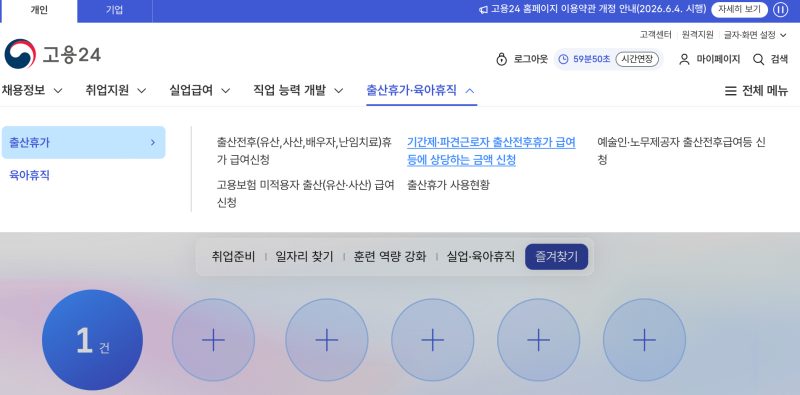Open 고용보험 미적용자 출산(유산·사산) 급여 신청
This screenshot has height=395, width=800.
(306, 194)
